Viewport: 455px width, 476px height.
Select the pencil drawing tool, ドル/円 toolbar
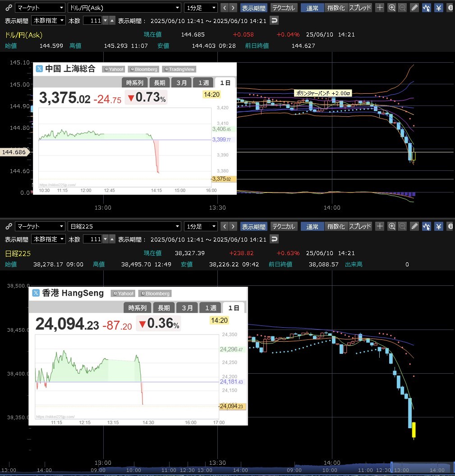click(414, 8)
